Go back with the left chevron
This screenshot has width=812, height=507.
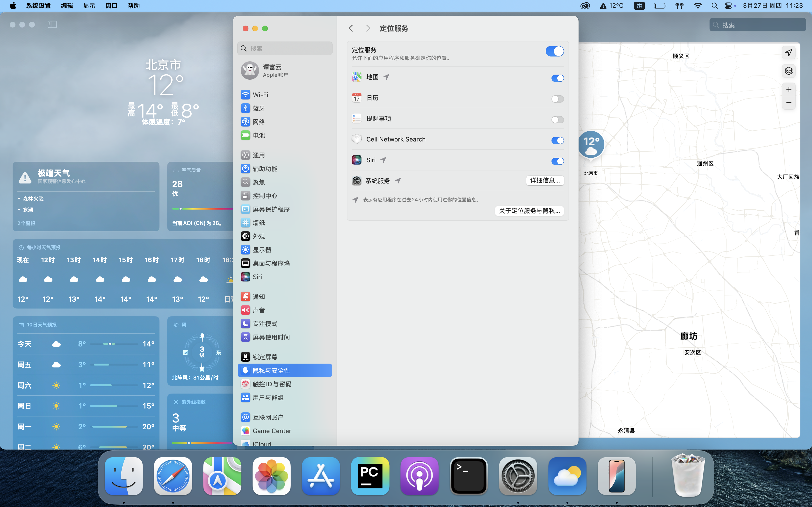click(x=351, y=28)
